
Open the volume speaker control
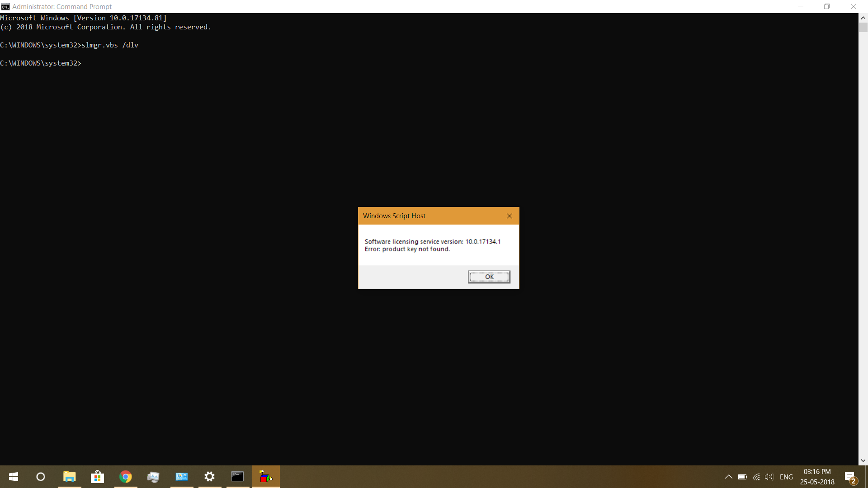769,477
